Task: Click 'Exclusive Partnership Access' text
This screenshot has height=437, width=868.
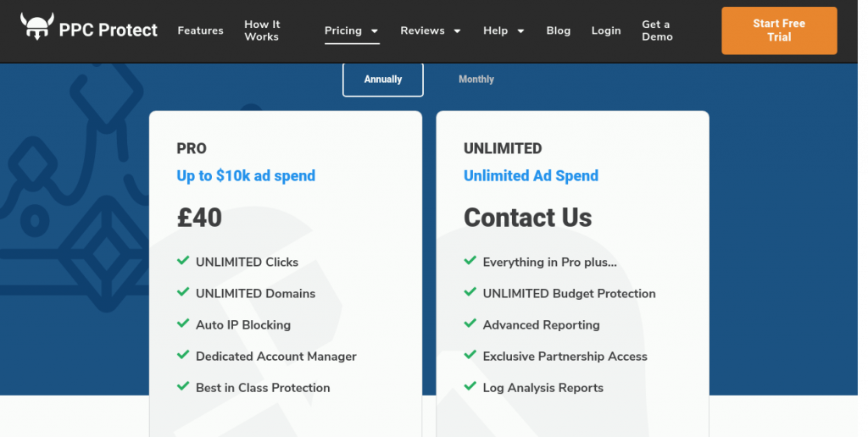Action: click(x=565, y=357)
